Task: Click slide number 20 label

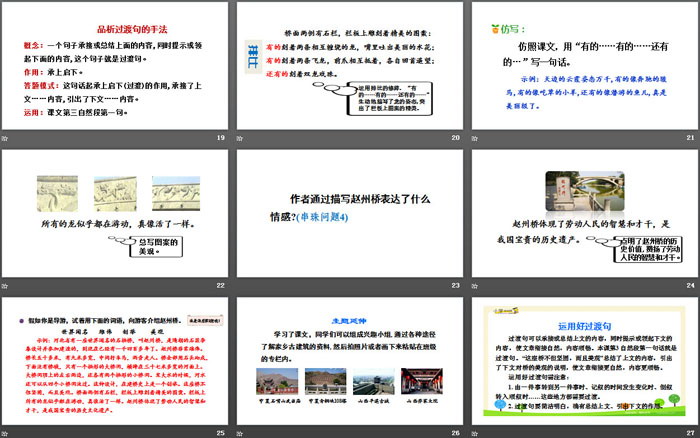Action: click(x=455, y=138)
